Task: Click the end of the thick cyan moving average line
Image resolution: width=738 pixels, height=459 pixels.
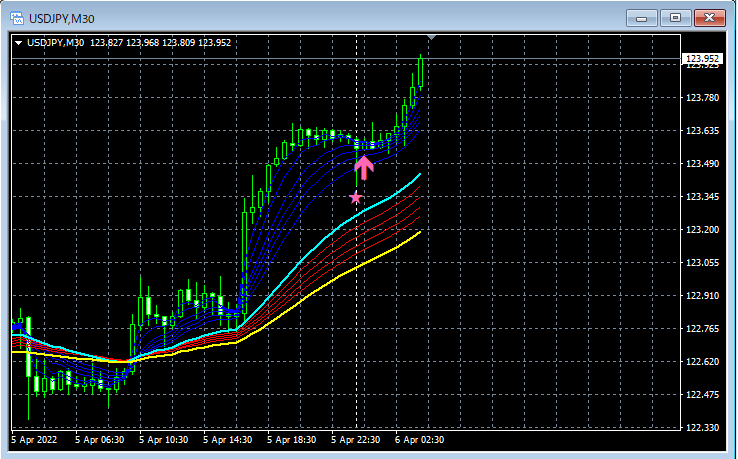Action: point(419,175)
